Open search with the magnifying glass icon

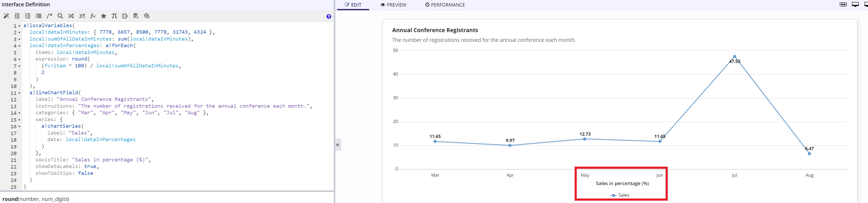pyautogui.click(x=60, y=16)
